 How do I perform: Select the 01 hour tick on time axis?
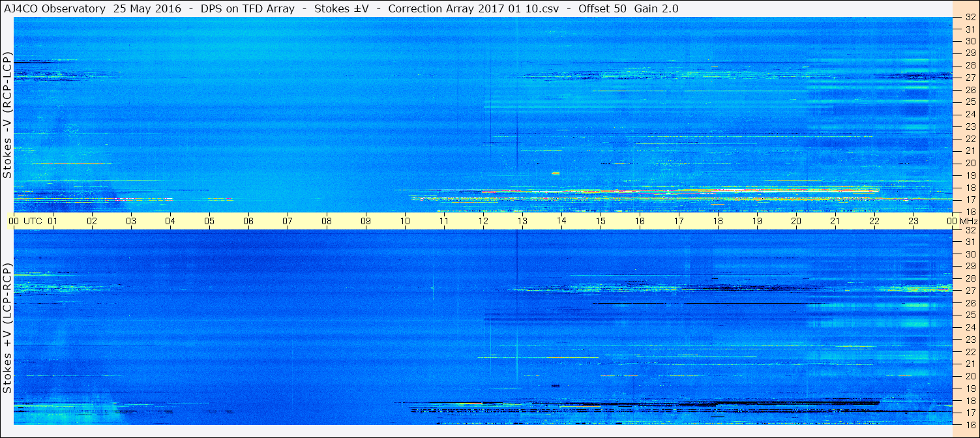(x=53, y=221)
